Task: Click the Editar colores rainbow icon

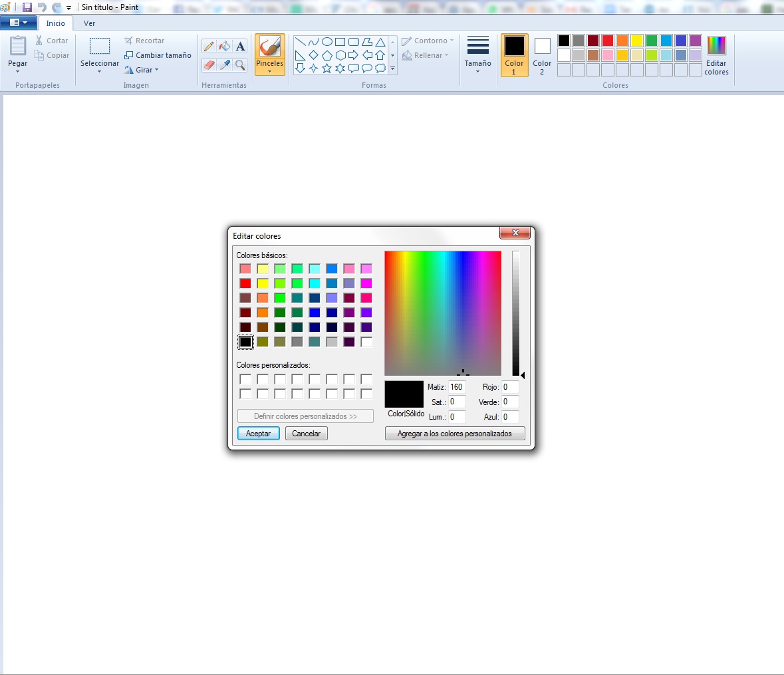Action: [716, 46]
